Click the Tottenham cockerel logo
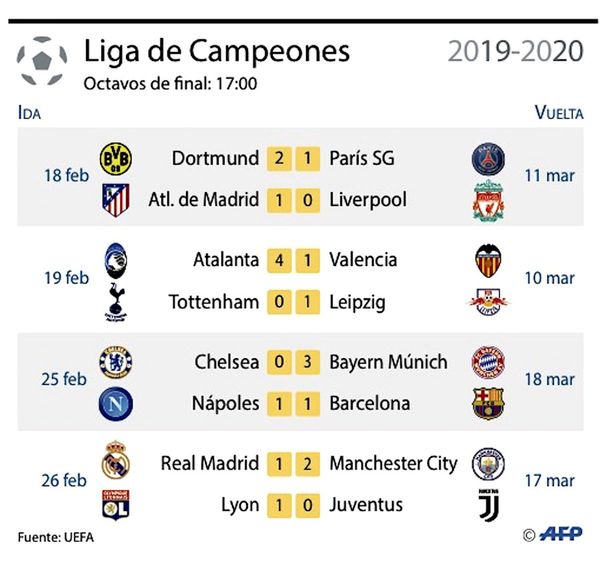This screenshot has height=583, width=600. click(x=116, y=302)
